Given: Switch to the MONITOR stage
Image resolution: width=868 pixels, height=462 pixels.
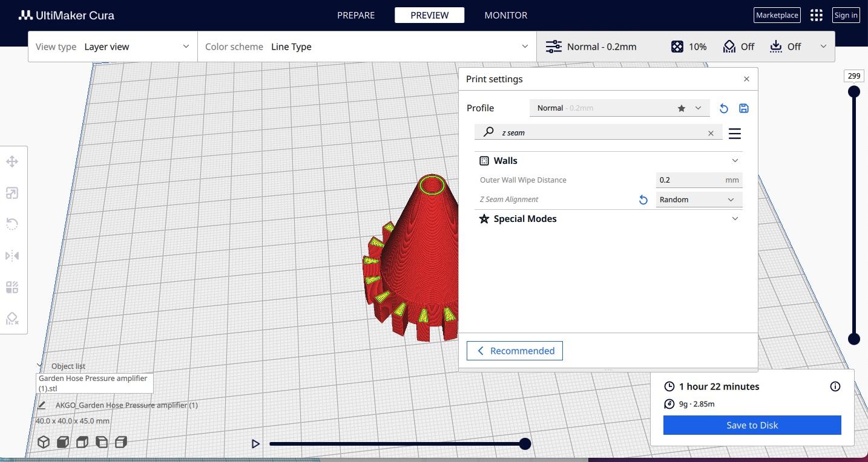Looking at the screenshot, I should click(506, 15).
